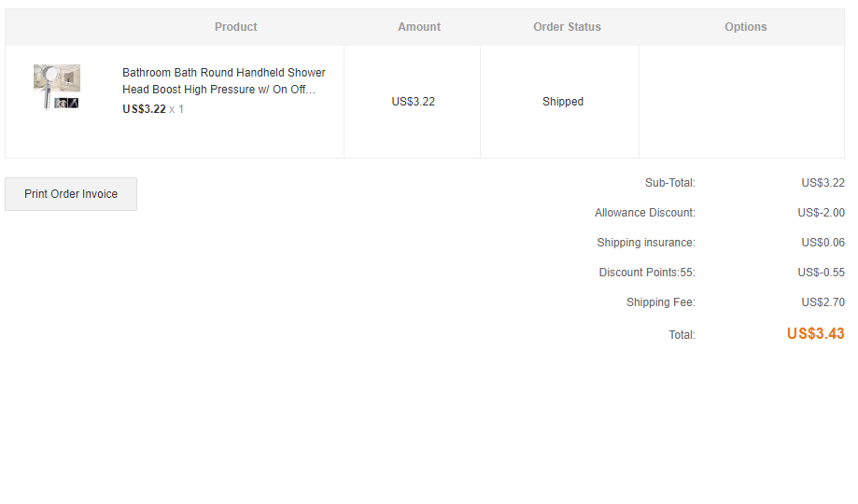The image size is (858, 504).
Task: Click the US$-2.00 allowance discount value
Action: point(821,213)
